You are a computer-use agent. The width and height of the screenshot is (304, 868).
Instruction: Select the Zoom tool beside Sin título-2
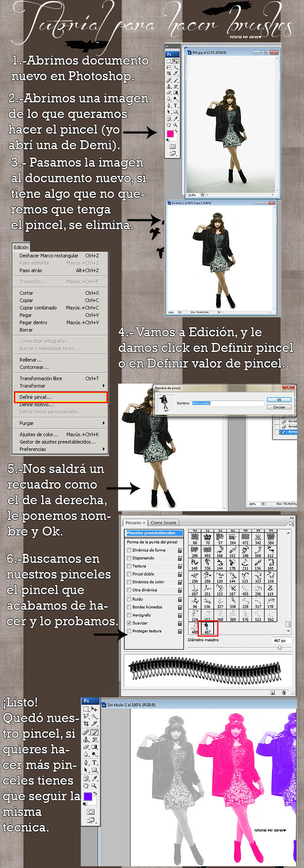click(94, 786)
